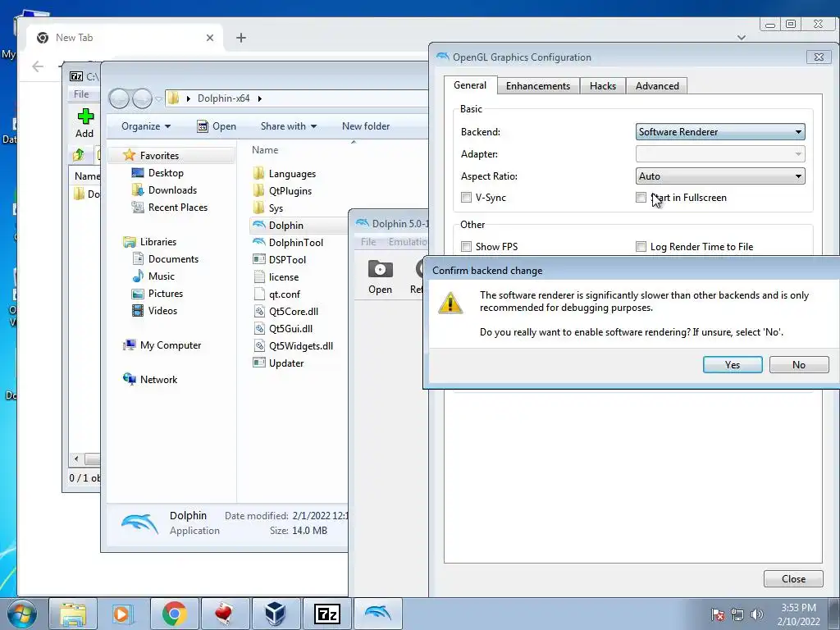Select the license file
The image size is (840, 630).
[283, 277]
